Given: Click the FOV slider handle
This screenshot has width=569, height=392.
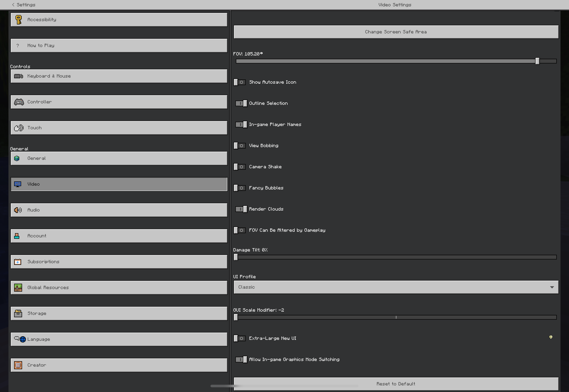Looking at the screenshot, I should [x=537, y=61].
